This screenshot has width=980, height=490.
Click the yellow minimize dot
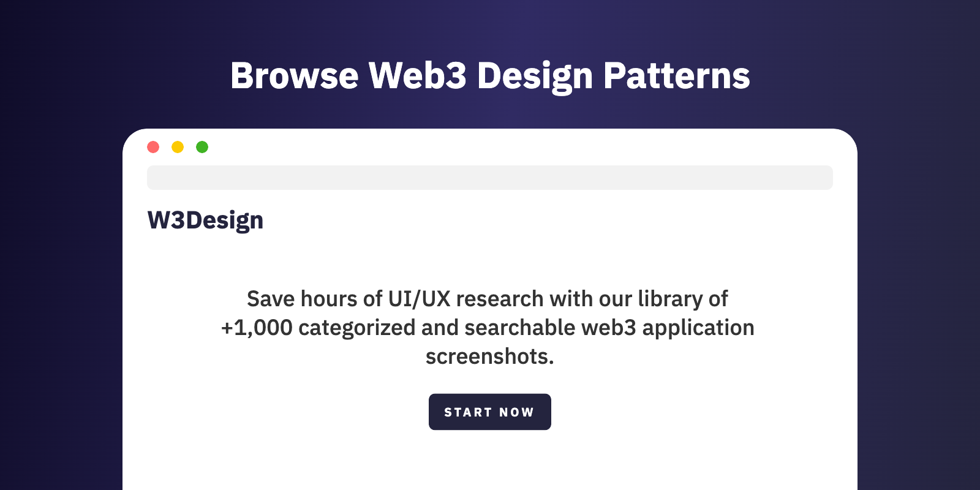(x=178, y=147)
